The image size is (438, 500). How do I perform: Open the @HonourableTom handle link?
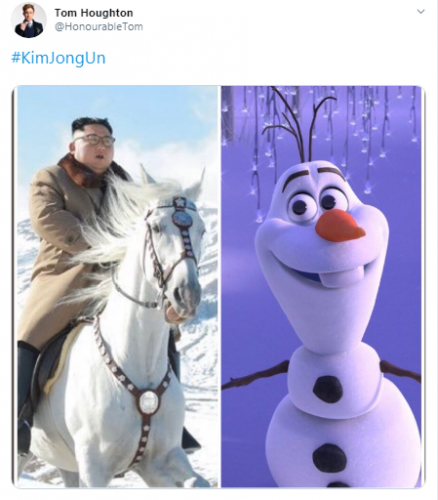pyautogui.click(x=99, y=26)
